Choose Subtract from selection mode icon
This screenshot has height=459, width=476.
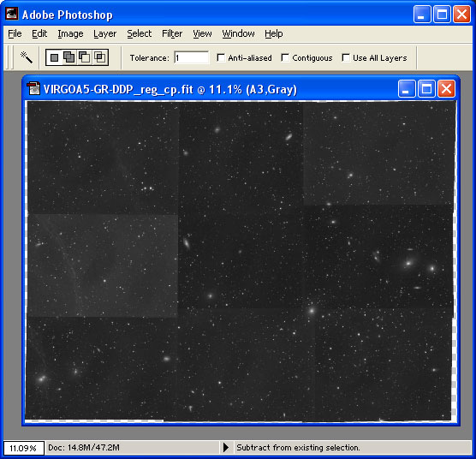click(85, 57)
